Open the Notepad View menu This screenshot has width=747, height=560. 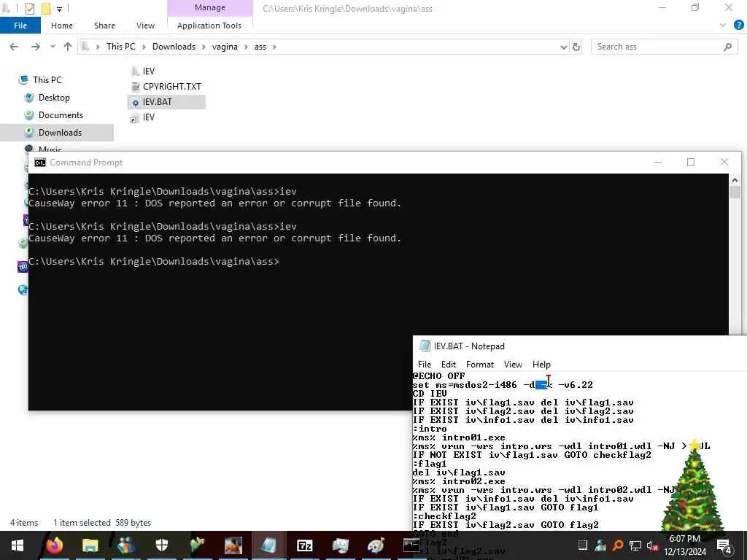pyautogui.click(x=513, y=365)
